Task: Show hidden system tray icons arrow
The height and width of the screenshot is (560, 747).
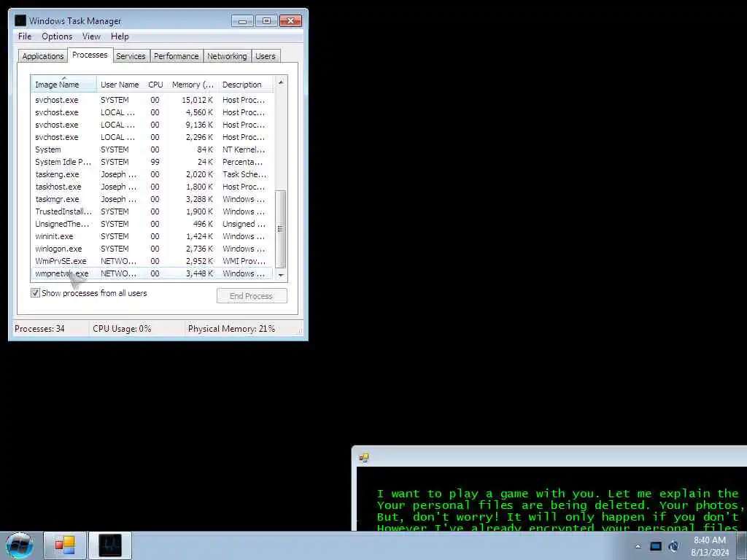Action: coord(638,546)
